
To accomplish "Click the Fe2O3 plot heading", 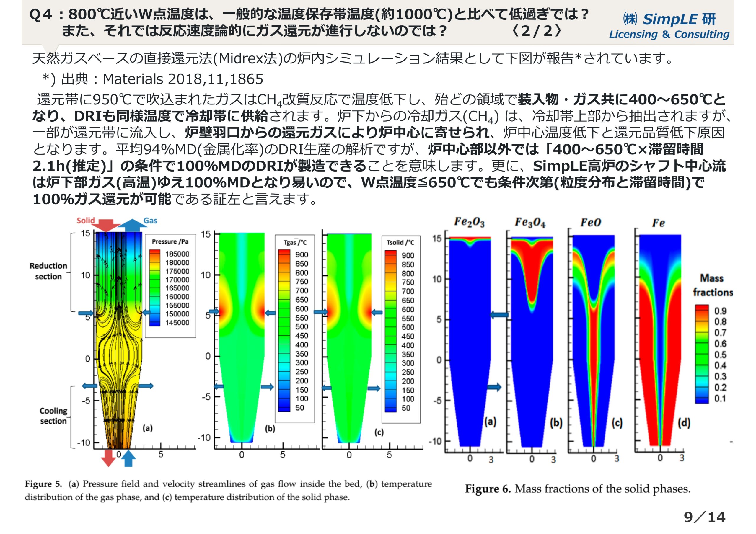I will [469, 222].
